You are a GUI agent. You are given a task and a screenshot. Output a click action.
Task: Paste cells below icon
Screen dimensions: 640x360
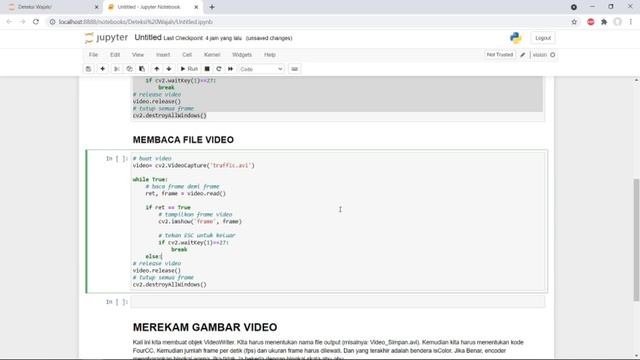pyautogui.click(x=142, y=69)
